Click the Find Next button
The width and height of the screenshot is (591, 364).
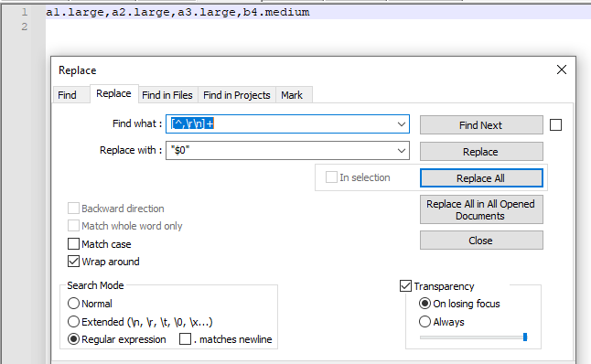(x=481, y=124)
